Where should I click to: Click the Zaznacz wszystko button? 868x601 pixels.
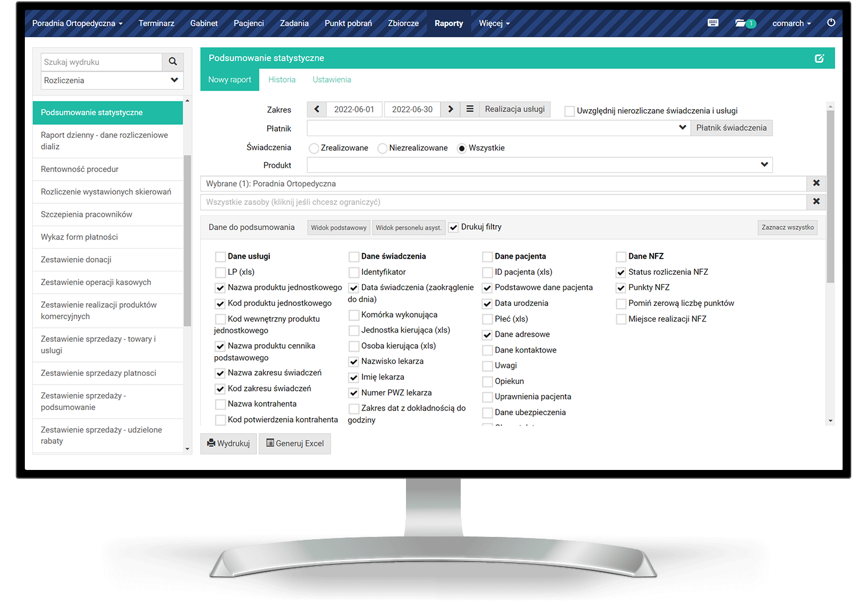click(787, 227)
